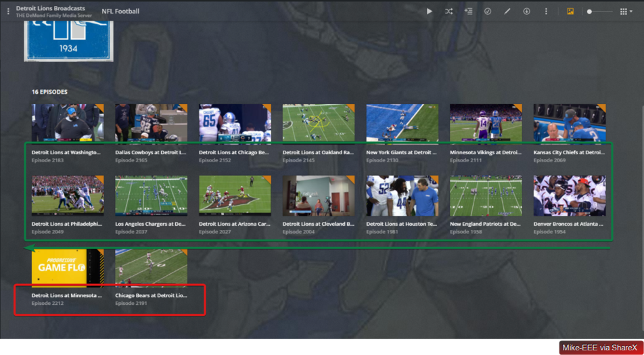Click the New England Patriots at Detroit title

tap(486, 224)
